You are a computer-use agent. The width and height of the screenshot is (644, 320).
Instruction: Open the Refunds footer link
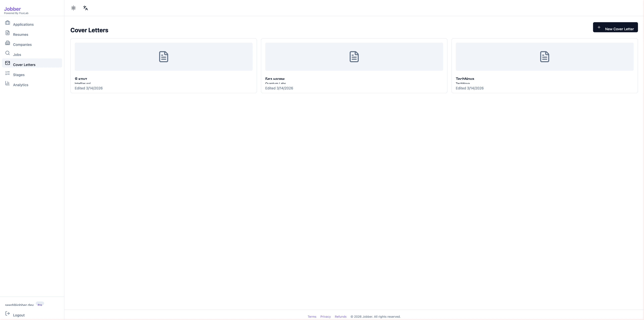[340, 316]
